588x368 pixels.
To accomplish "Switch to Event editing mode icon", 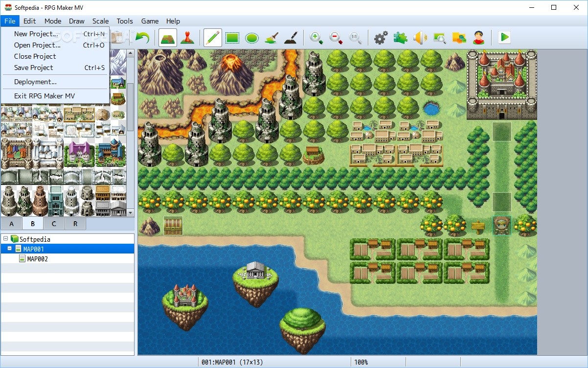I will coord(187,38).
